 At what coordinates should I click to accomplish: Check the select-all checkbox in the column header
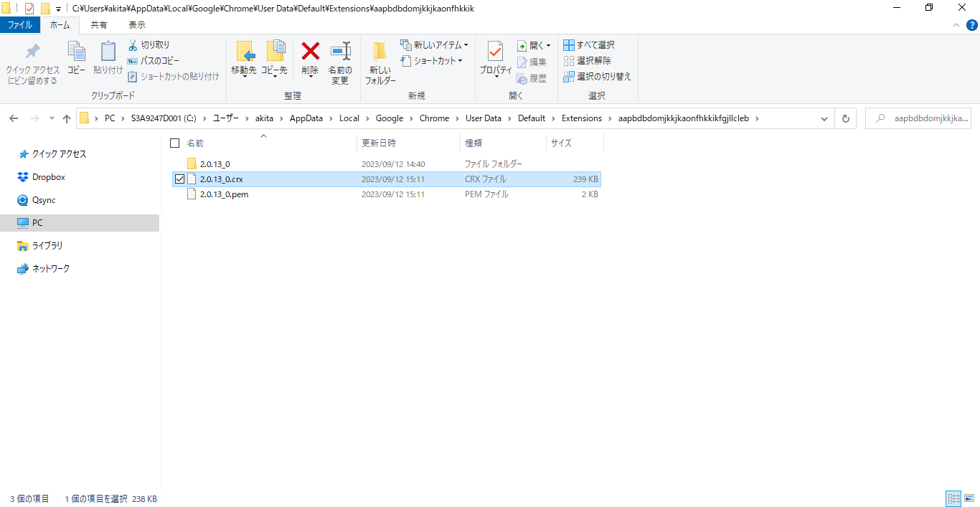pos(174,143)
